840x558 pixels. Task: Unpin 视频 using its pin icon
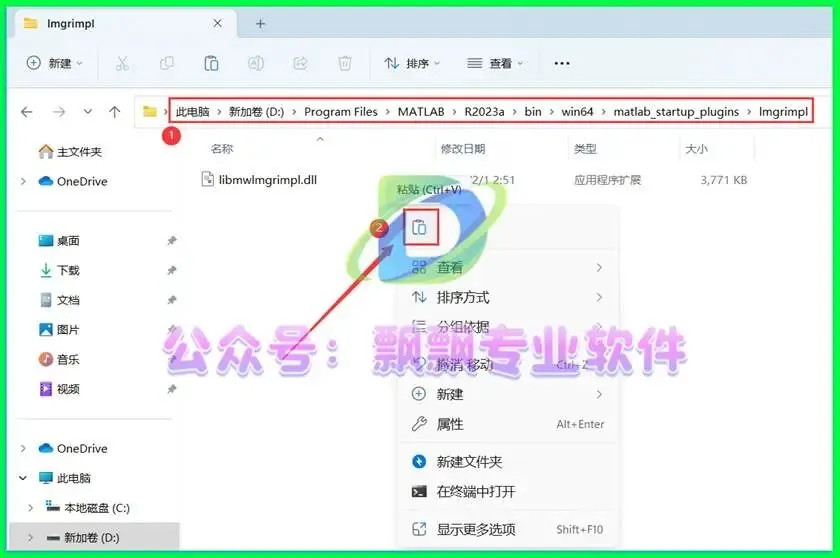click(171, 389)
